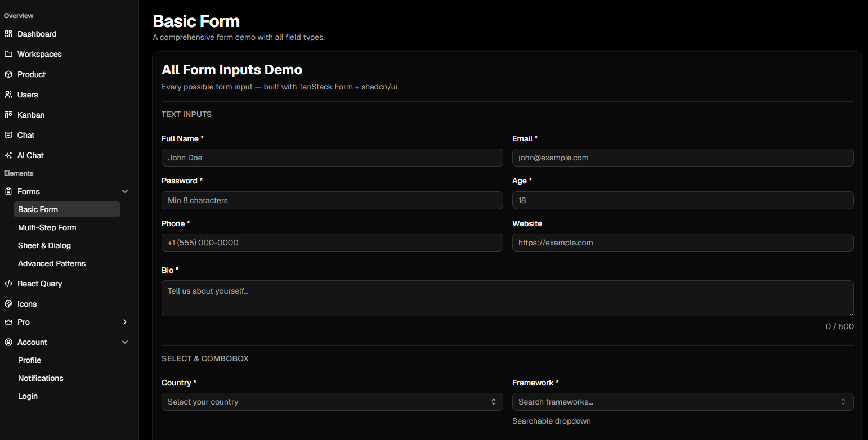868x440 pixels.
Task: Focus the Password input field
Action: pos(332,200)
